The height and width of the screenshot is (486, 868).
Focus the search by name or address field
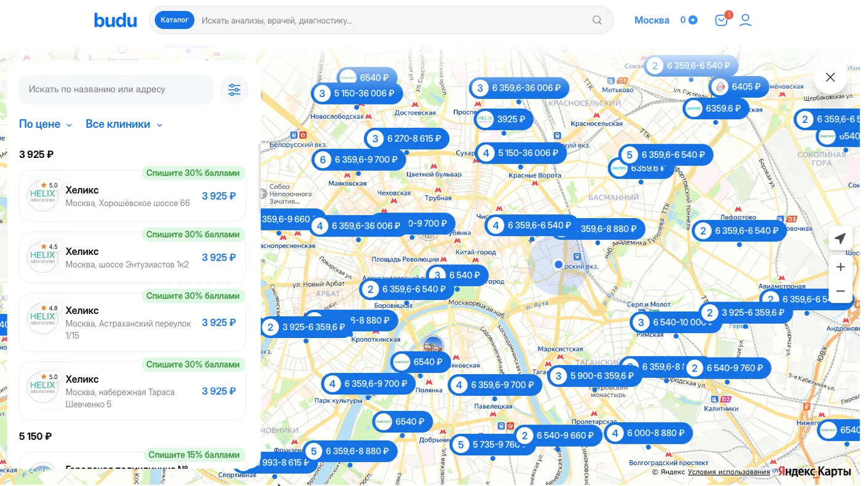[x=116, y=90]
